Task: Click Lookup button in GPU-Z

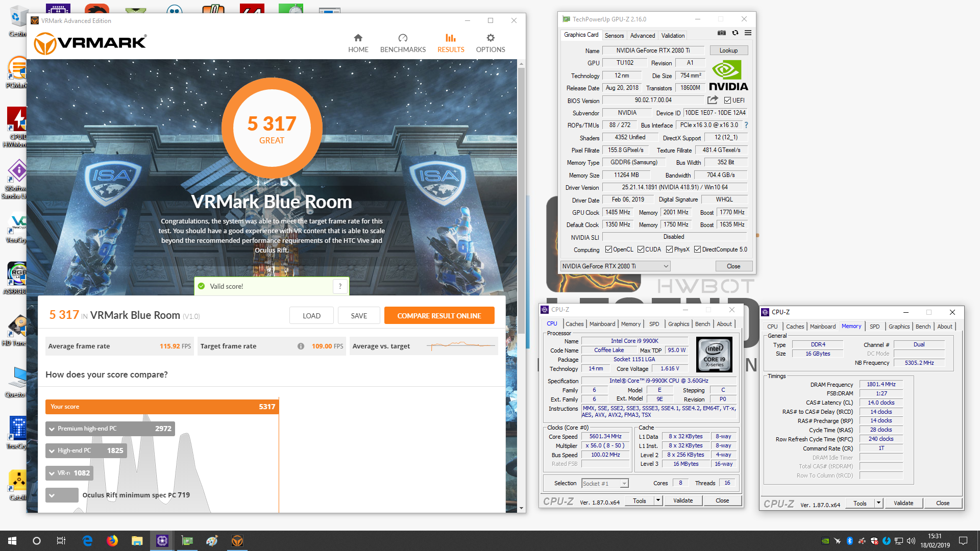Action: click(728, 51)
